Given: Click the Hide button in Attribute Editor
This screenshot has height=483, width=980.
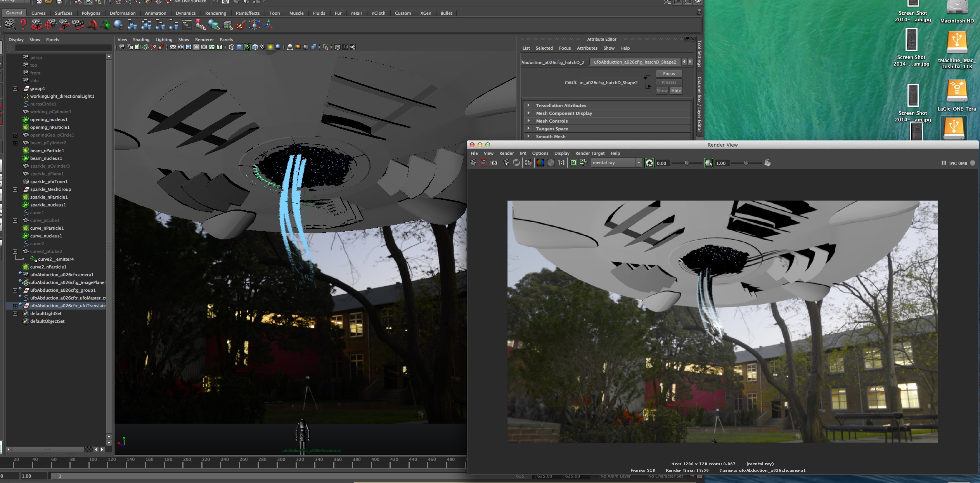Looking at the screenshot, I should [676, 91].
